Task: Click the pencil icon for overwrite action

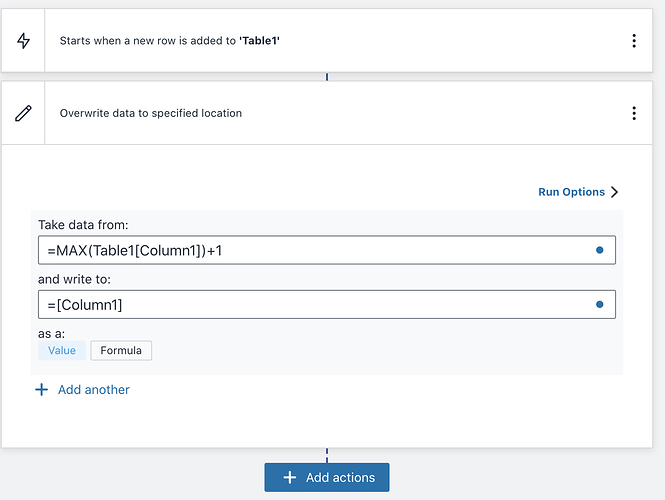Action: coord(23,113)
